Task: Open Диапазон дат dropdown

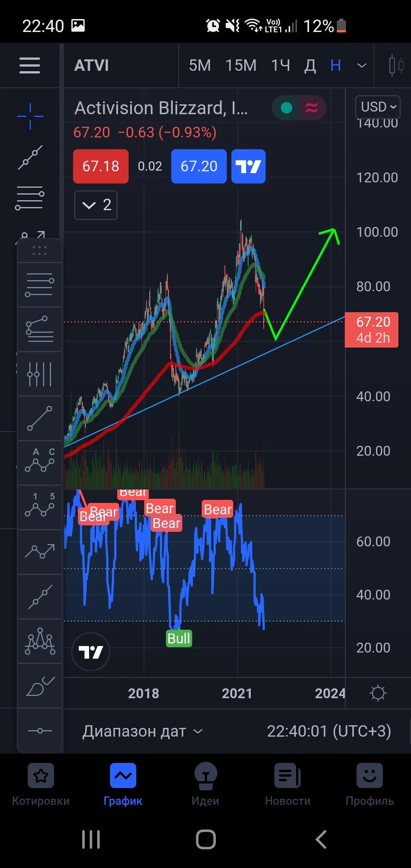Action: 143,731
